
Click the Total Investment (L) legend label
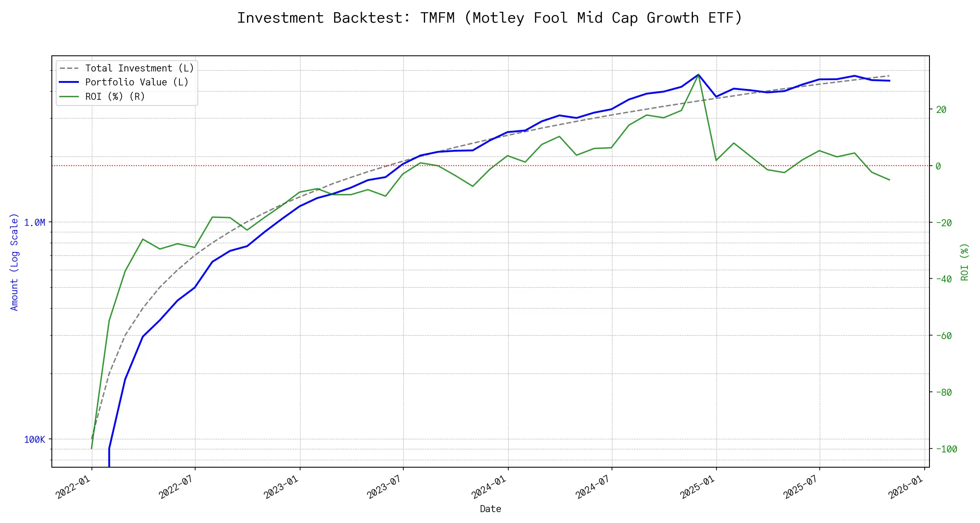(139, 68)
